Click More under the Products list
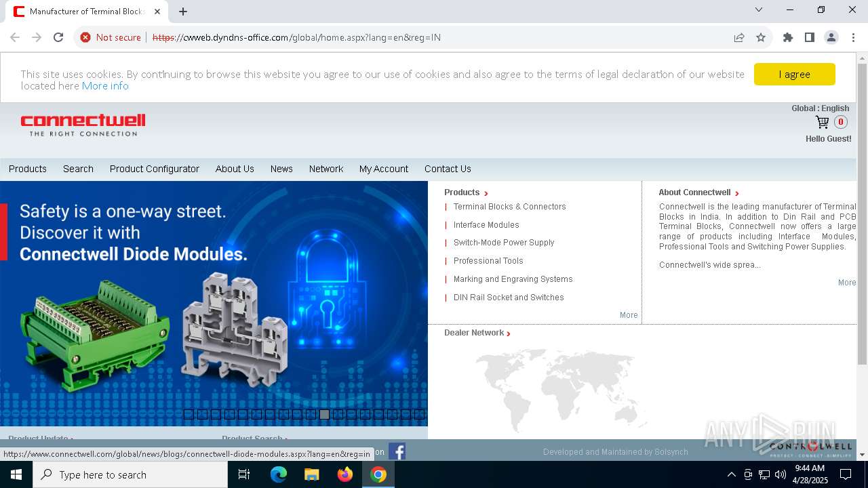 click(x=629, y=315)
